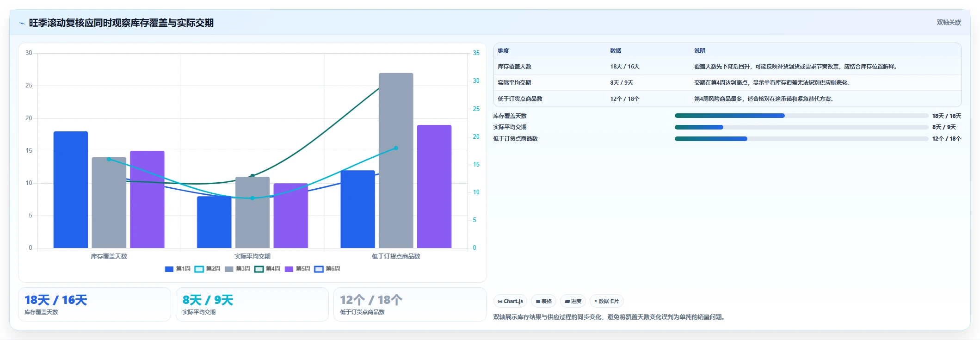The height and width of the screenshot is (340, 980).
Task: Click the Chart.js tag chip
Action: 511,301
